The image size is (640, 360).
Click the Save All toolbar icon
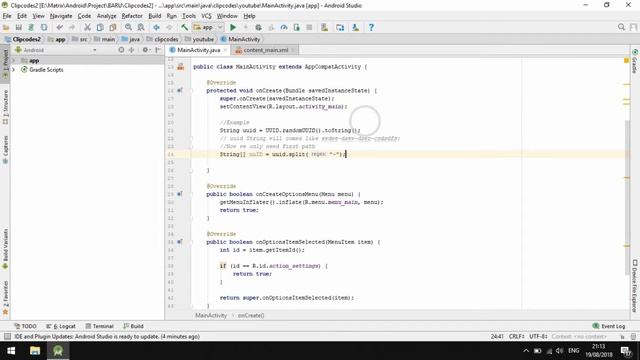click(19, 27)
